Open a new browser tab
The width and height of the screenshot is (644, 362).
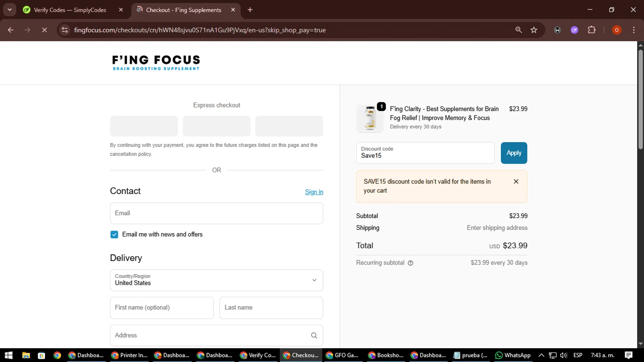click(250, 10)
